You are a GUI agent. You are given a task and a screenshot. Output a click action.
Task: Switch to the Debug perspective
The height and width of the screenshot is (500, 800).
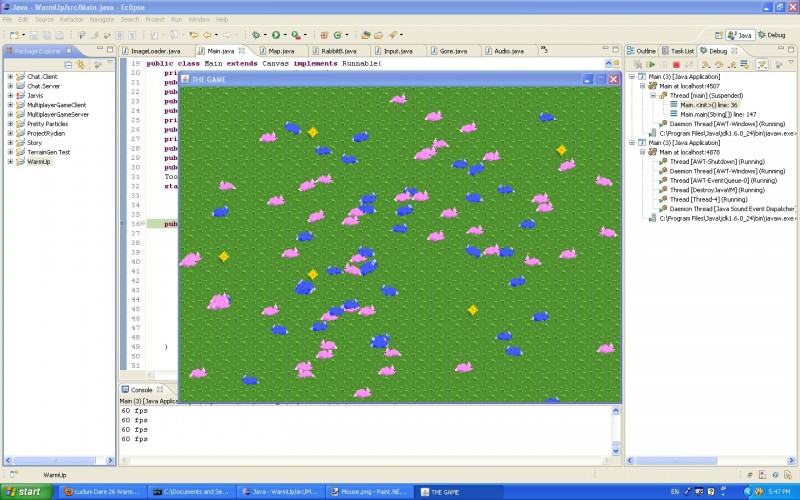click(771, 35)
